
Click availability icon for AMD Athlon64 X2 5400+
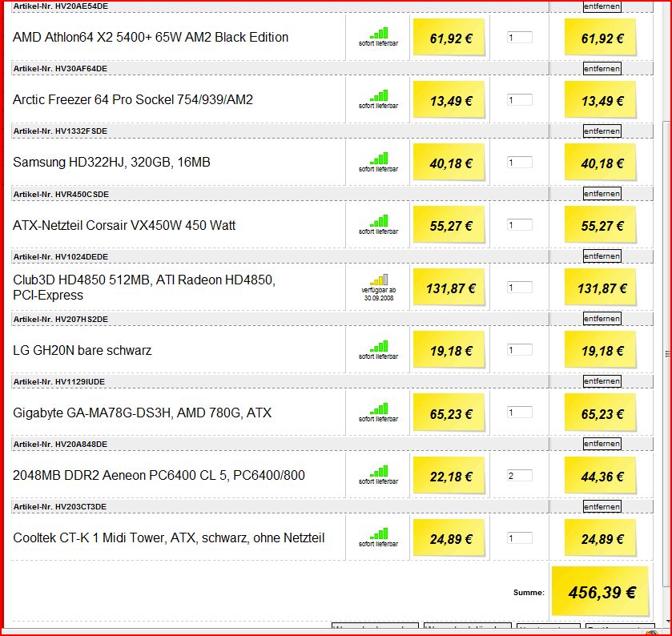379,33
